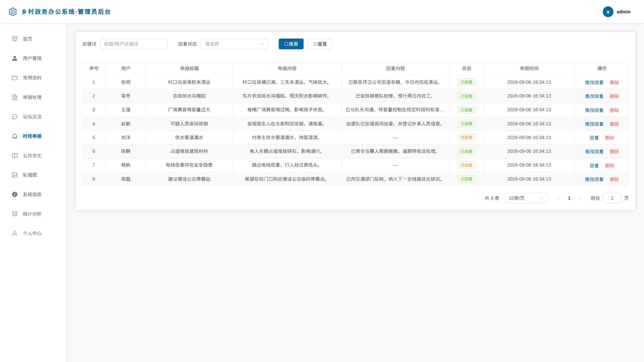Click the previous page arrow
This screenshot has width=644, height=362.
[558, 198]
